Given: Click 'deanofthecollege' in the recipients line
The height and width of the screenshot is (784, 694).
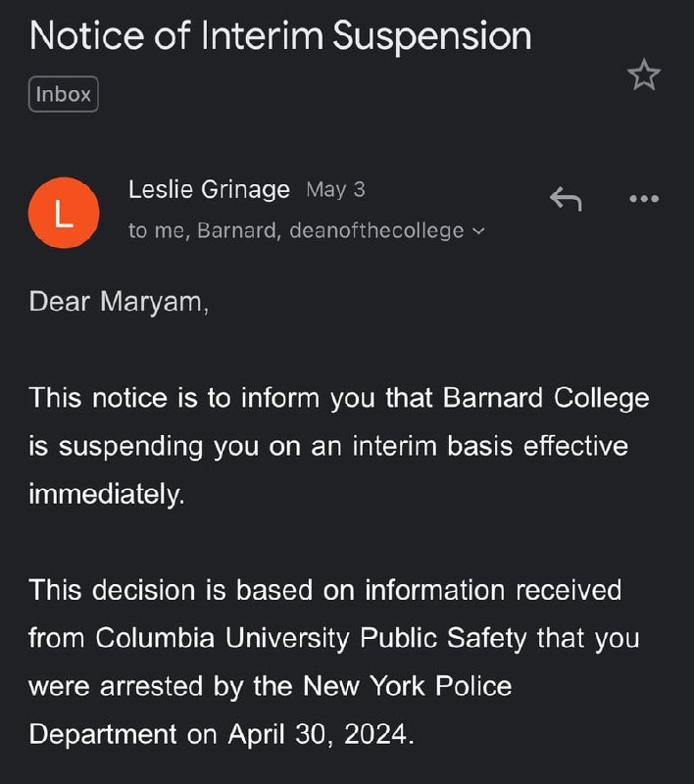Looking at the screenshot, I should tap(376, 231).
